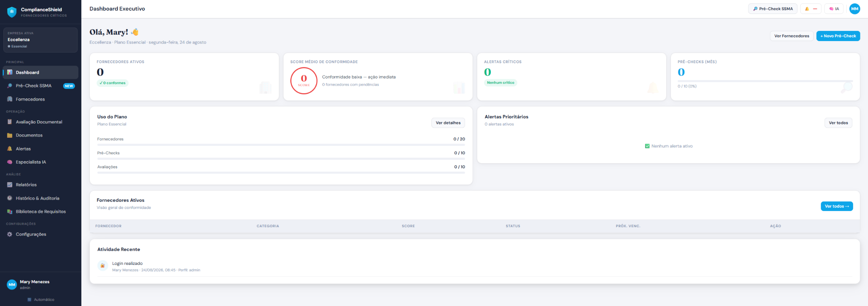Click the Fornecedores usage bar in Uso do Plano
Screen dimensions: 868x306
tap(281, 145)
